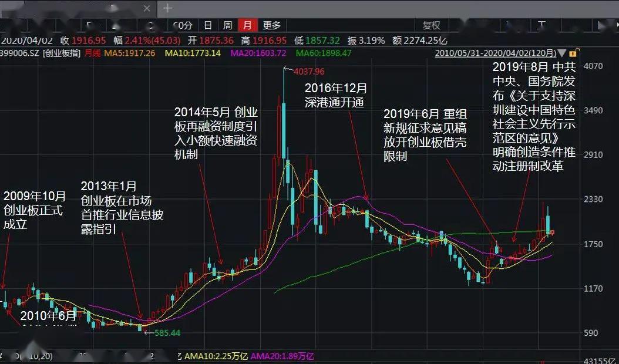Open the 复权 adjustment option
The image size is (619, 364).
coord(432,26)
